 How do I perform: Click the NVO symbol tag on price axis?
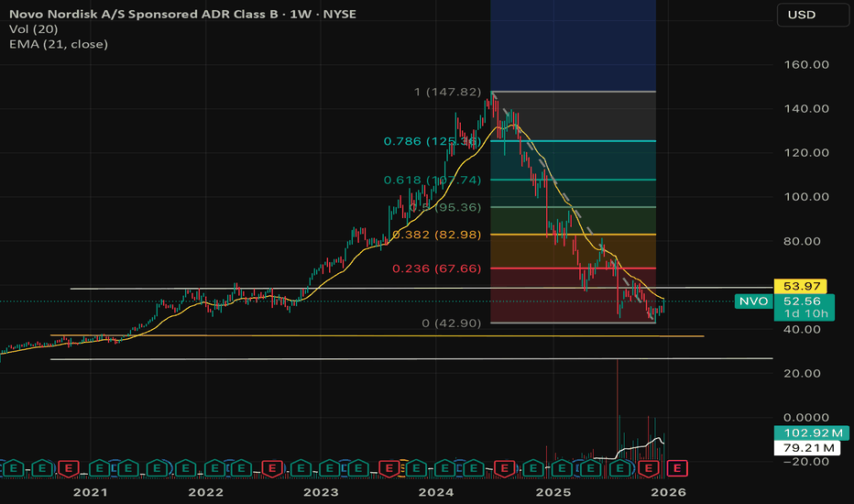coord(753,301)
